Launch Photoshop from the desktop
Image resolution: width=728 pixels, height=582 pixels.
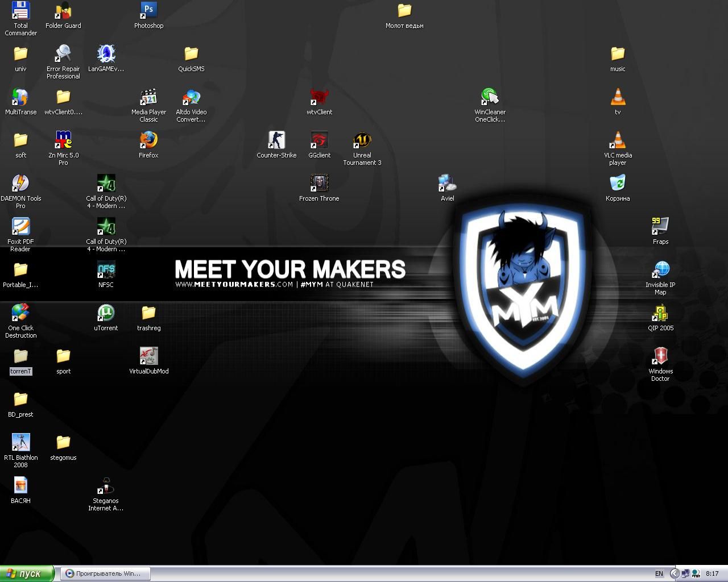[x=148, y=10]
